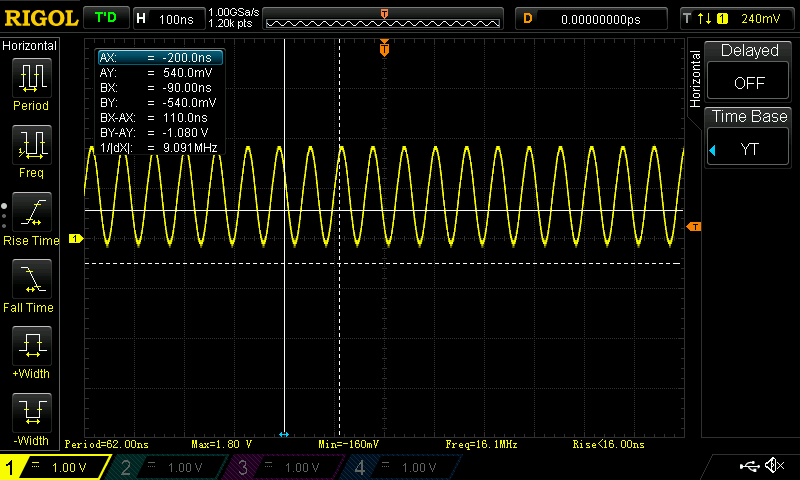
Task: Click the BY = -540.0mV cursor row
Action: 160,103
